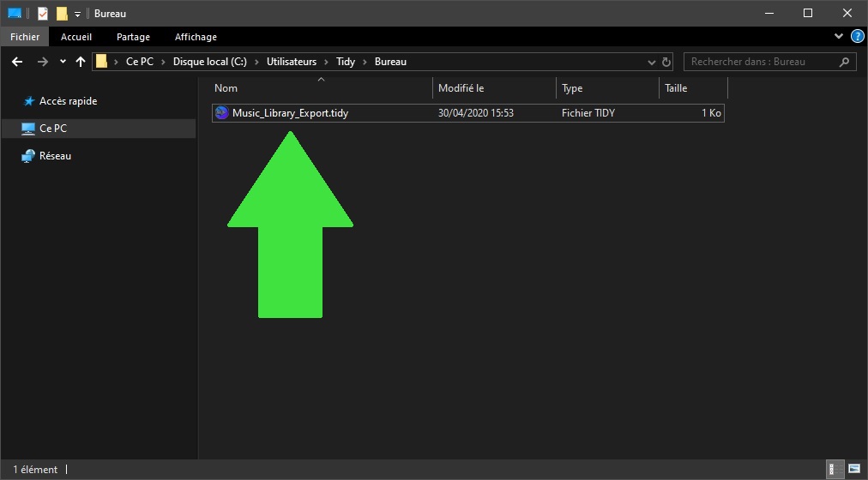Open the recent locations dropdown

coord(63,62)
